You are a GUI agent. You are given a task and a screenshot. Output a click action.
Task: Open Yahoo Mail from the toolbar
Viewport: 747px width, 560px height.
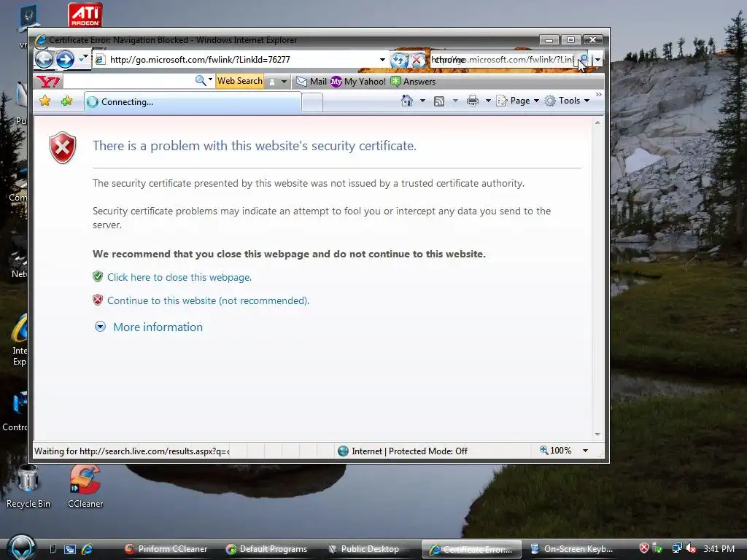click(x=311, y=82)
